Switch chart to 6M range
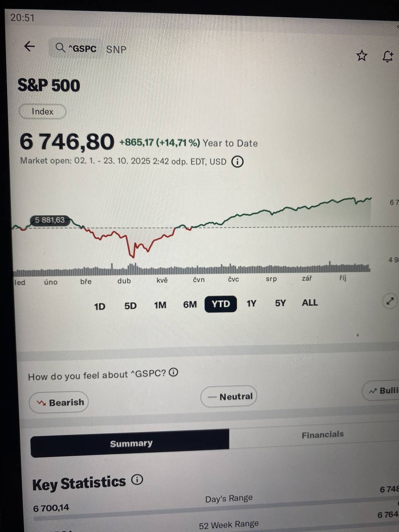This screenshot has height=532, width=399. tap(190, 304)
